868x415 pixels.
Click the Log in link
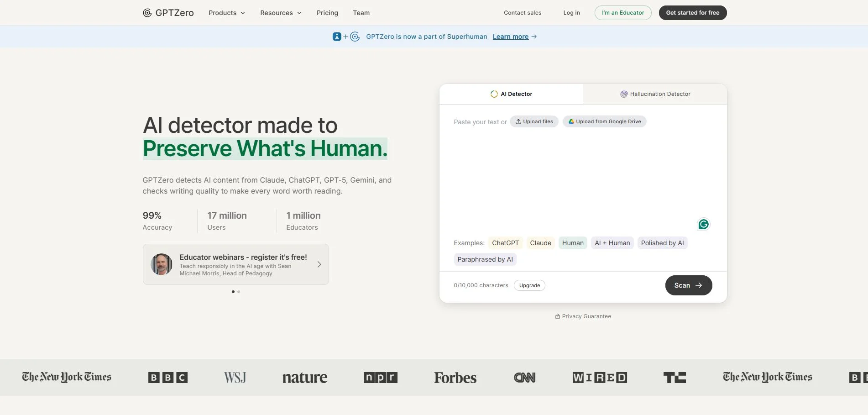coord(571,13)
